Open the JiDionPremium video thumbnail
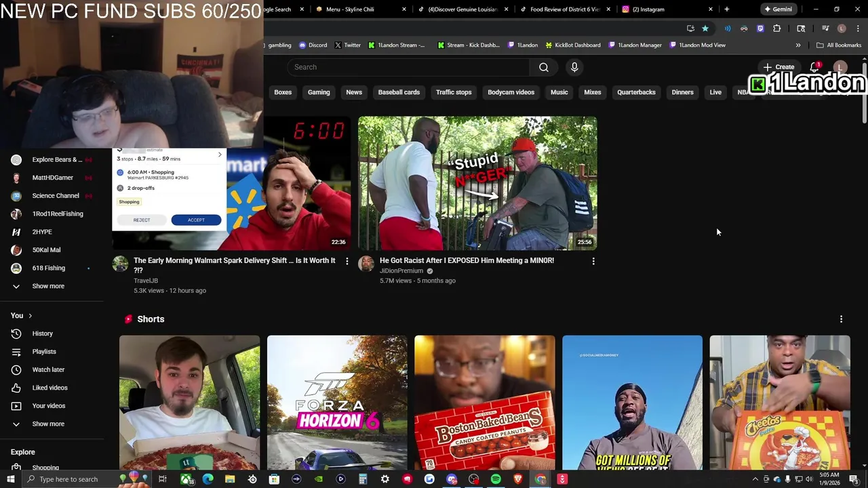This screenshot has height=488, width=868. (477, 183)
